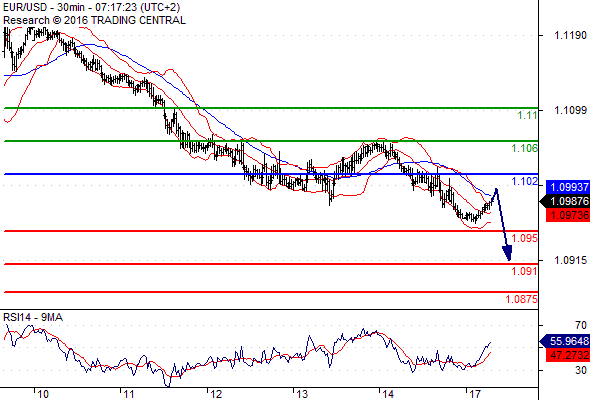Click the EUR/USD - 30min chart title

91,7
